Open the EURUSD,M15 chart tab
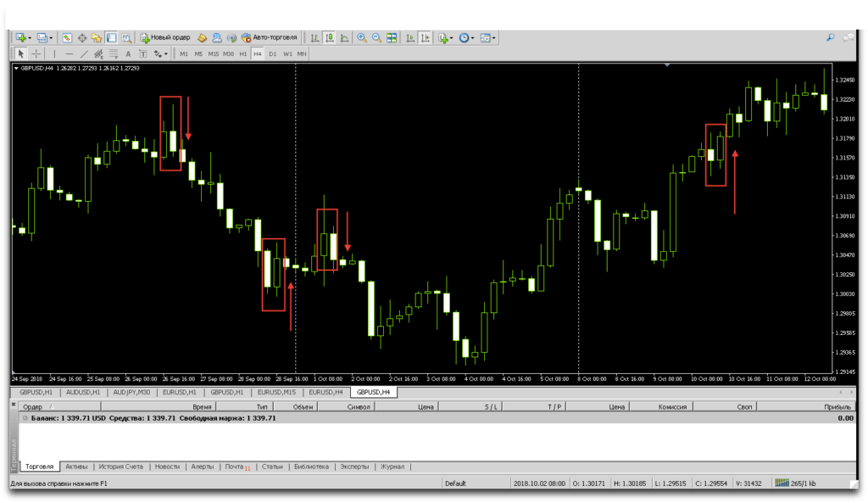 pyautogui.click(x=277, y=393)
